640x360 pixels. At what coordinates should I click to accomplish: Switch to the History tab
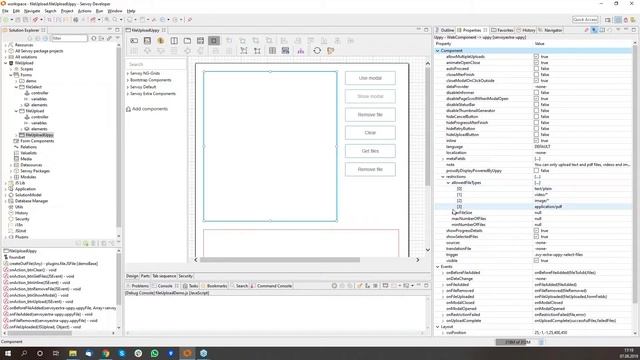[x=526, y=30]
